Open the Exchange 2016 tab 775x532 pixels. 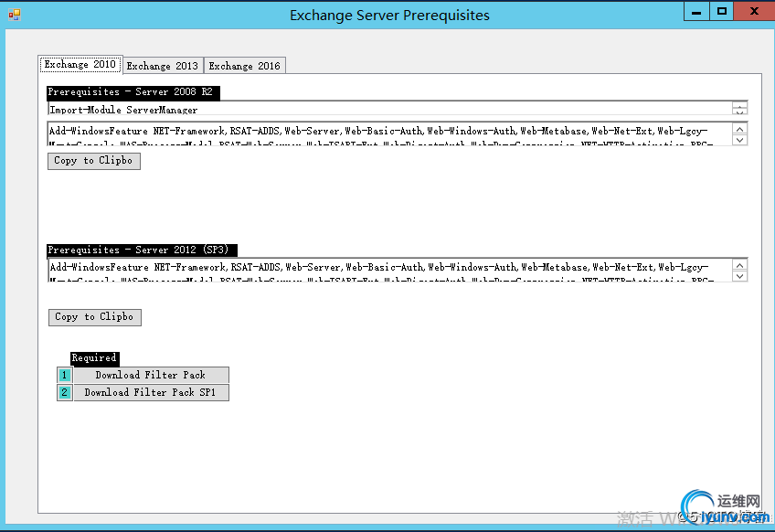coord(245,66)
